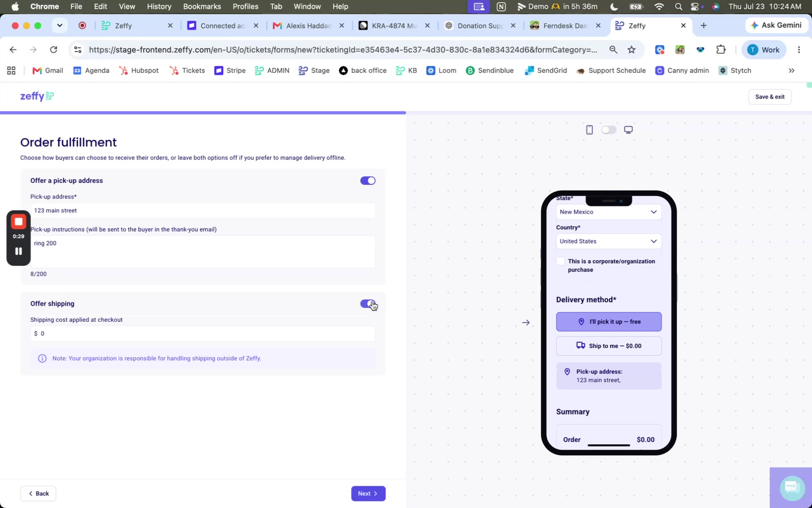Pause the recording in the Loom widget
The height and width of the screenshot is (508, 812).
(18, 251)
